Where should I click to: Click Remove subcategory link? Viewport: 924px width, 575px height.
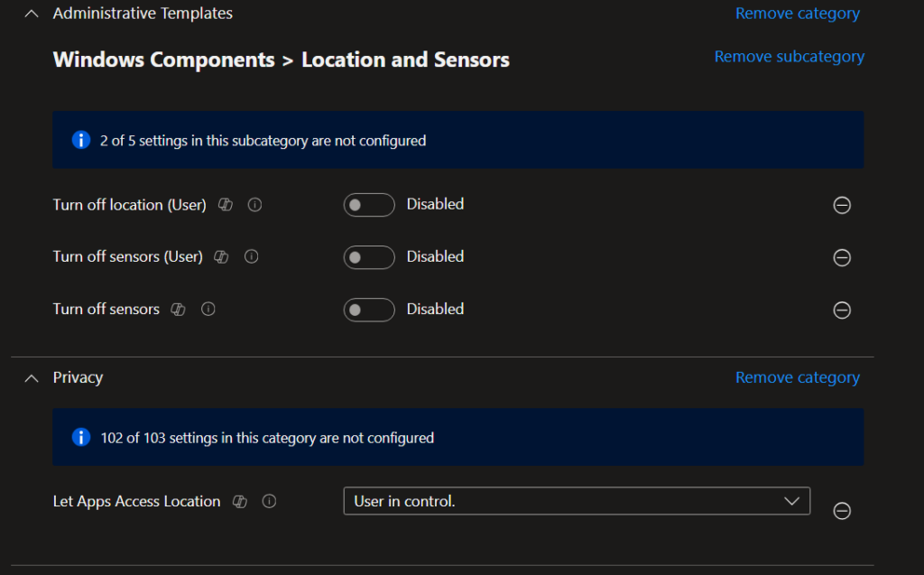(x=789, y=57)
